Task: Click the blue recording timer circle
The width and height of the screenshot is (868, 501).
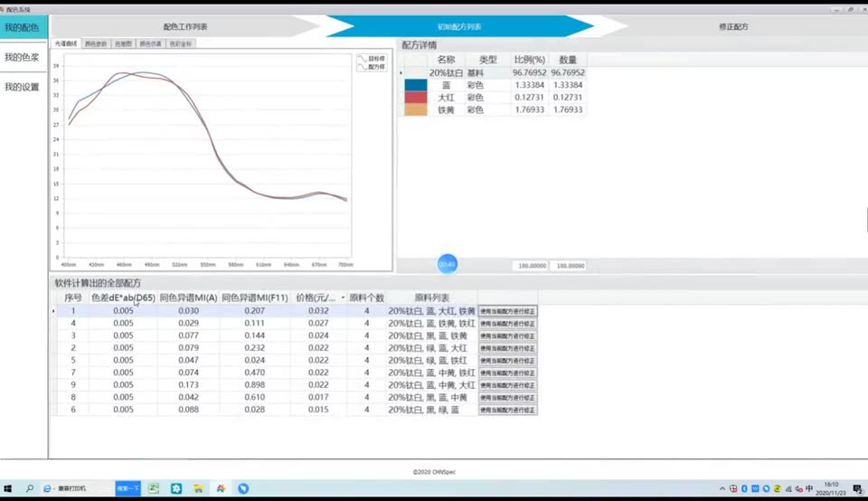Action: tap(448, 264)
